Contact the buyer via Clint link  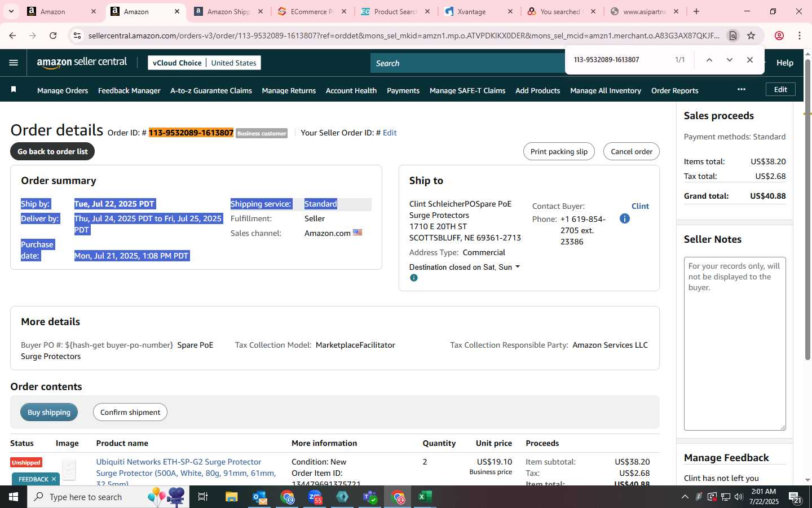[x=640, y=206]
